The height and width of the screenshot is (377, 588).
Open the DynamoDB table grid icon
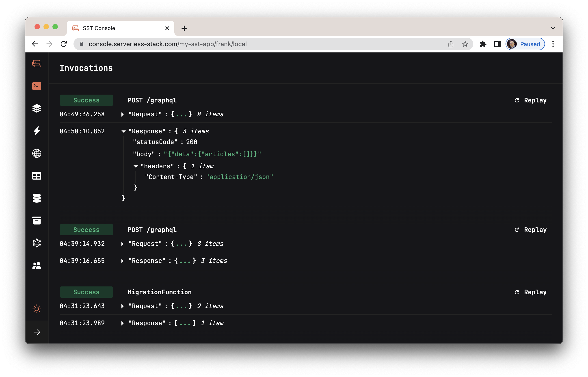click(37, 176)
